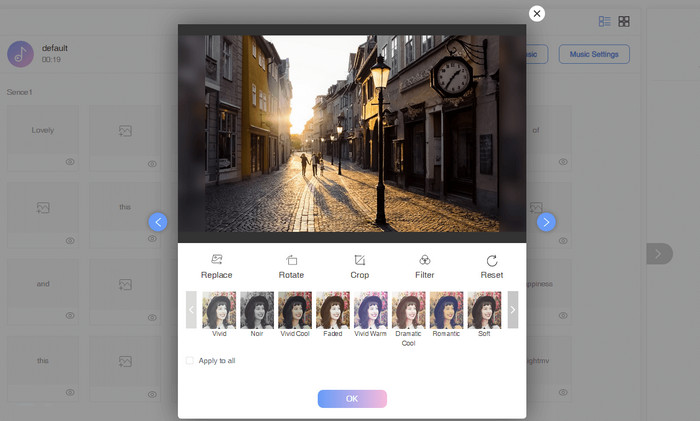700x421 pixels.
Task: Open Music Settings
Action: pos(594,54)
